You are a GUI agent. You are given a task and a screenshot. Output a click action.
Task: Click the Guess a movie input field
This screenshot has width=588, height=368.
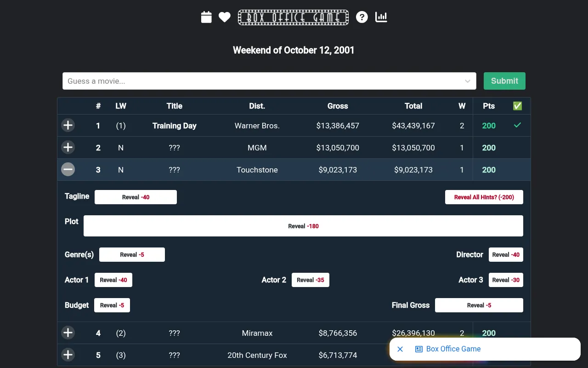tap(269, 81)
